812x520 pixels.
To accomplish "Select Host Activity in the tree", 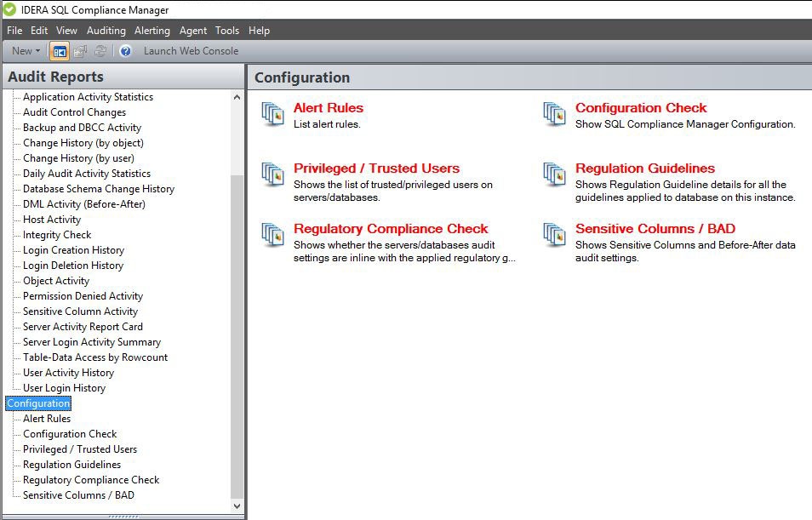I will (52, 220).
